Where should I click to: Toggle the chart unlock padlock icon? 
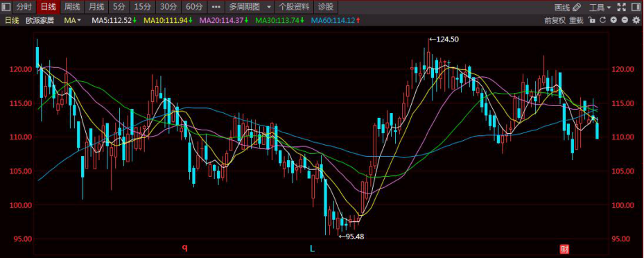pos(591,20)
